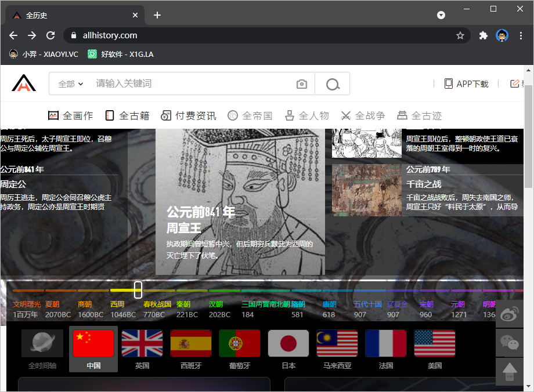Click the browser forward arrow
Image resolution: width=534 pixels, height=392 pixels.
point(32,35)
